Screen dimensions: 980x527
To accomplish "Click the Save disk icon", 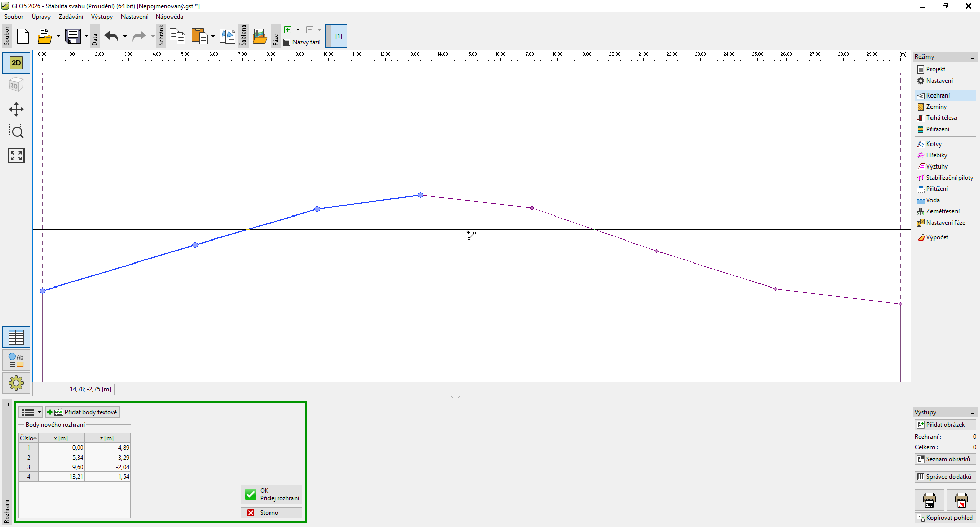I will pos(73,36).
